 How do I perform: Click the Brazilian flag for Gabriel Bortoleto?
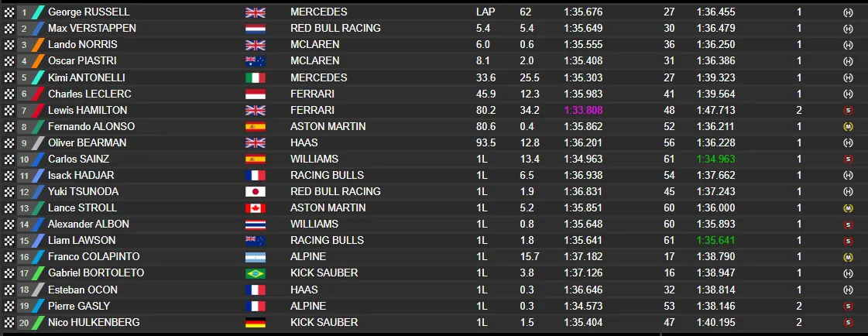256,273
